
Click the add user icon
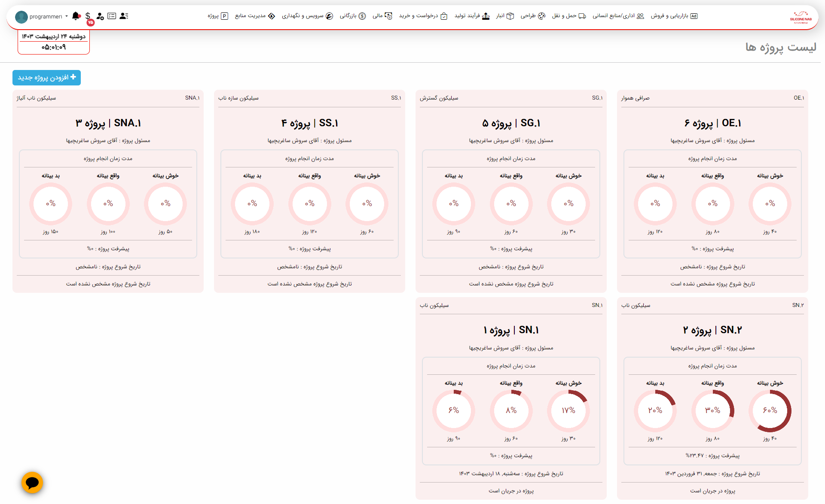click(x=100, y=16)
